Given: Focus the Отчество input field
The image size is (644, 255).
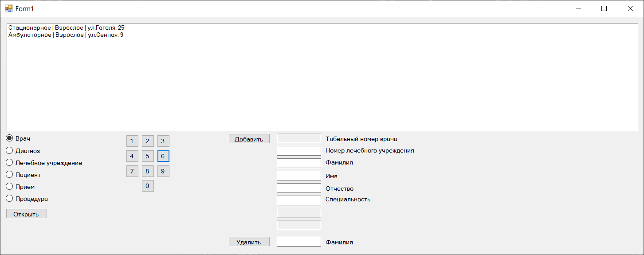Looking at the screenshot, I should pyautogui.click(x=298, y=188).
